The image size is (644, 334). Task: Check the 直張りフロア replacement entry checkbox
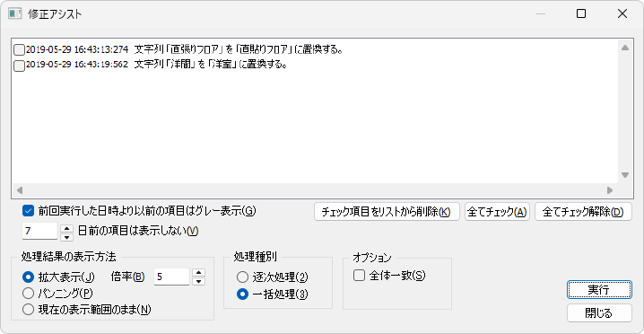coord(19,50)
